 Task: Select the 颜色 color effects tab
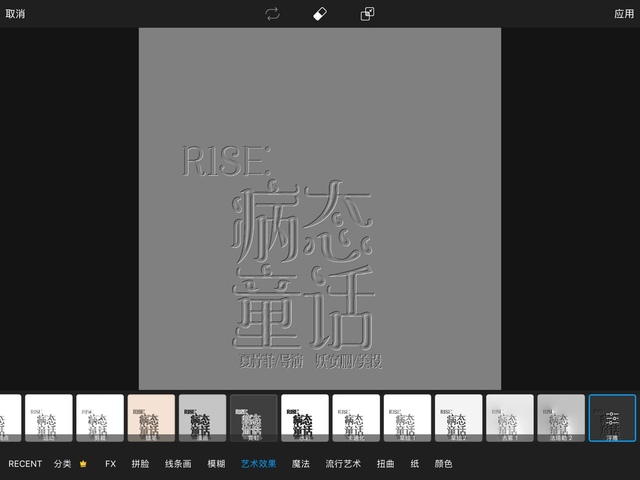(x=443, y=464)
